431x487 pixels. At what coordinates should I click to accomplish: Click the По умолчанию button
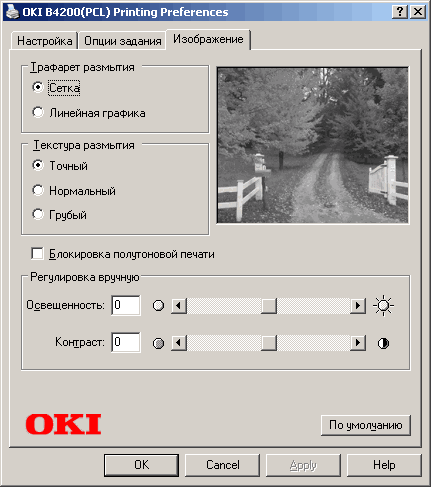366,425
